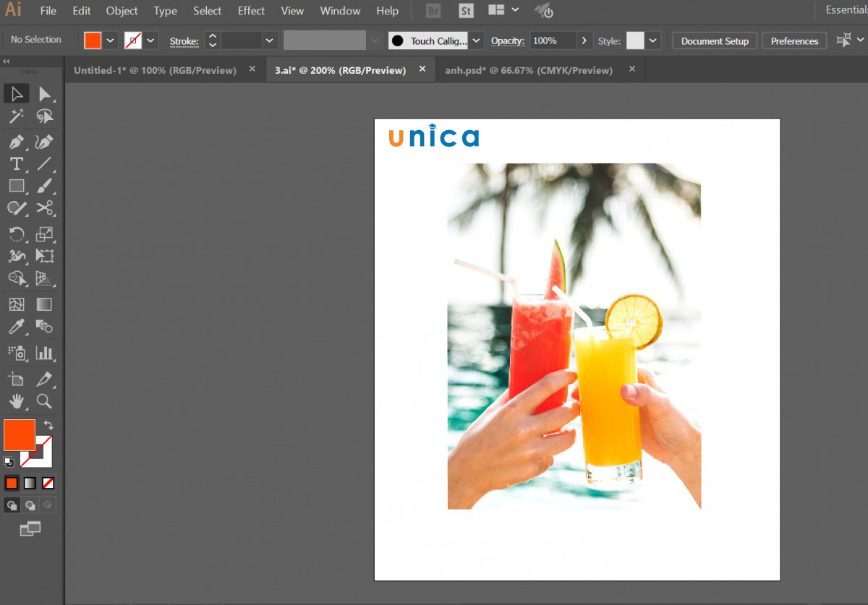Select the Magic Wand tool
868x605 pixels.
point(17,116)
